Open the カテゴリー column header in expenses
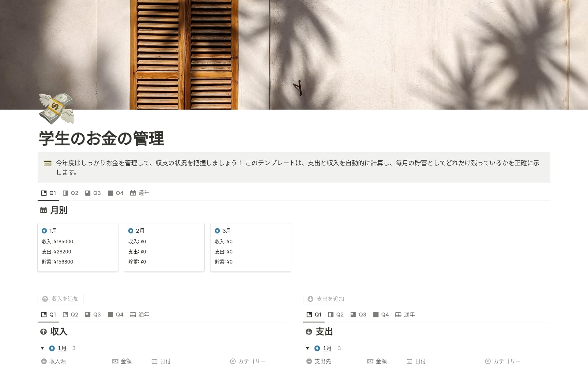This screenshot has width=588, height=367. point(503,361)
